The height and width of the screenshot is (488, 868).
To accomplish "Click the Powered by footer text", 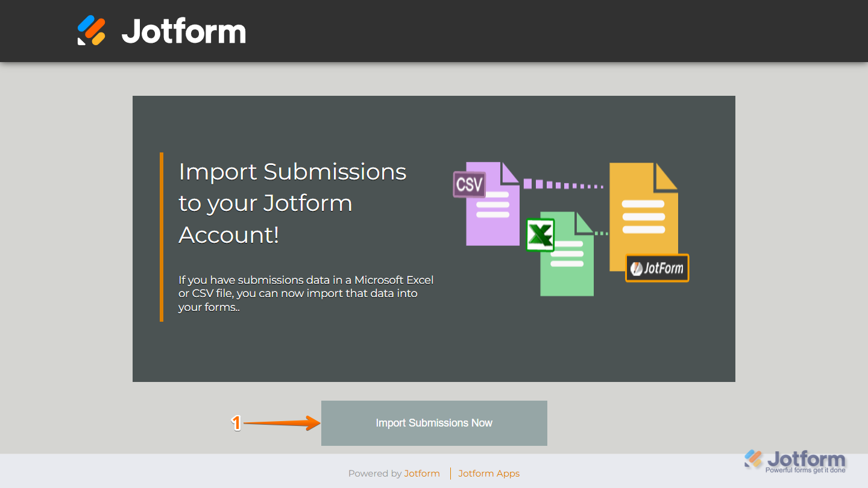I will click(x=374, y=474).
